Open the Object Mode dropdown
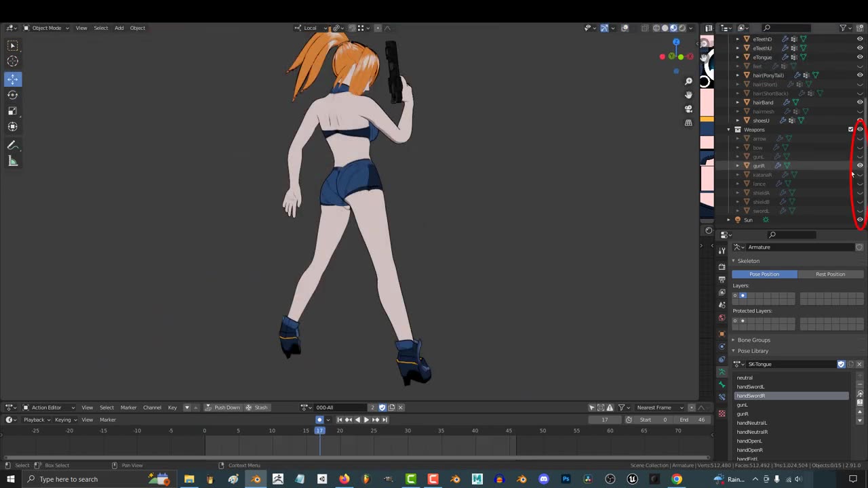This screenshot has width=868, height=488. [x=46, y=28]
